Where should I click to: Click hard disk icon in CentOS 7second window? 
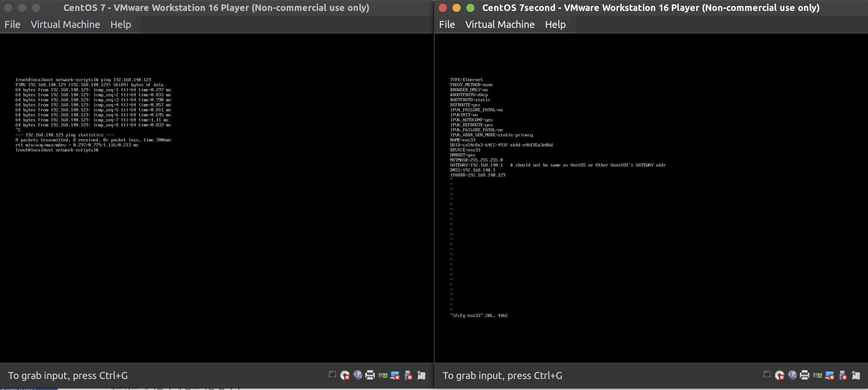pos(767,375)
